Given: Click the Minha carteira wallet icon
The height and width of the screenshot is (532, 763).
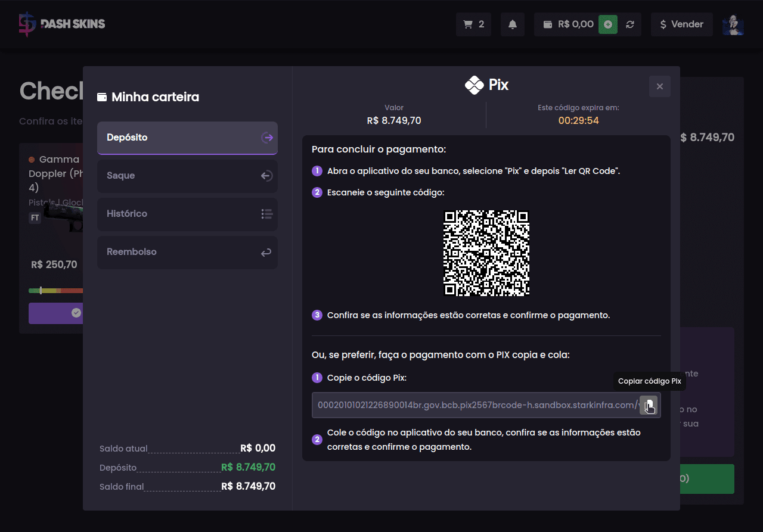Looking at the screenshot, I should click(102, 97).
